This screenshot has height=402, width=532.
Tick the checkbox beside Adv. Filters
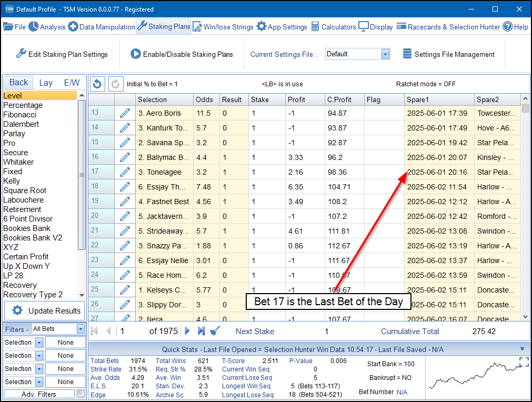pos(81,394)
